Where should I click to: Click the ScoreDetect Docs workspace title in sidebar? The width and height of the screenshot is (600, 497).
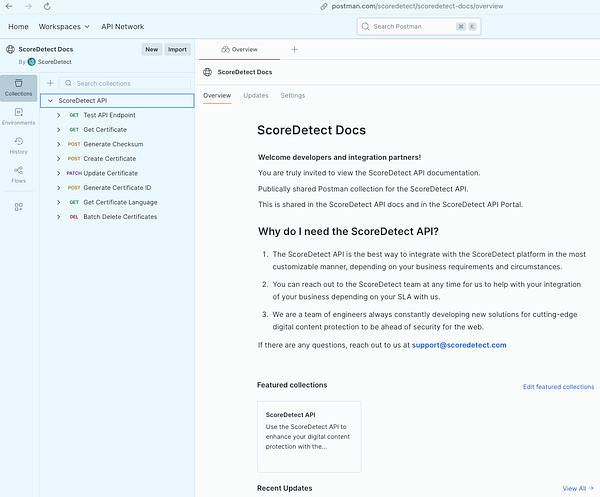point(46,49)
